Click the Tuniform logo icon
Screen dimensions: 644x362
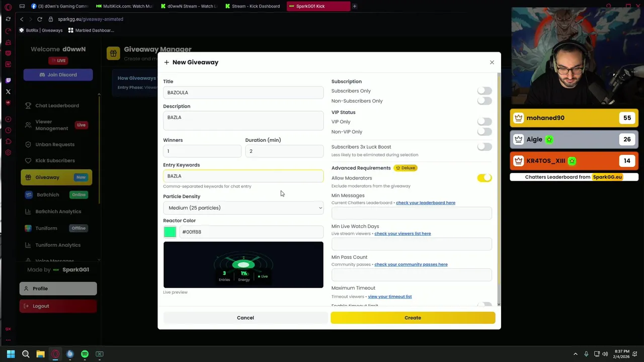[x=28, y=228]
